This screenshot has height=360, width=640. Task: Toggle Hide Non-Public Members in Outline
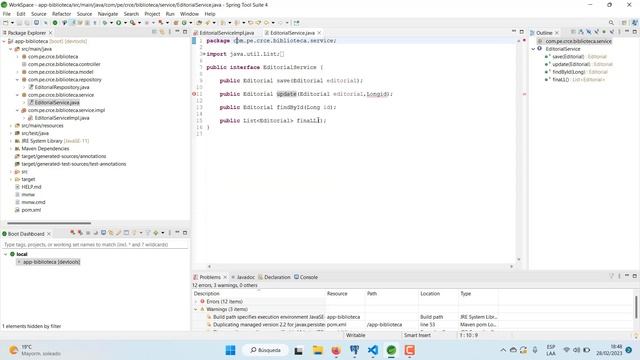[x=604, y=32]
